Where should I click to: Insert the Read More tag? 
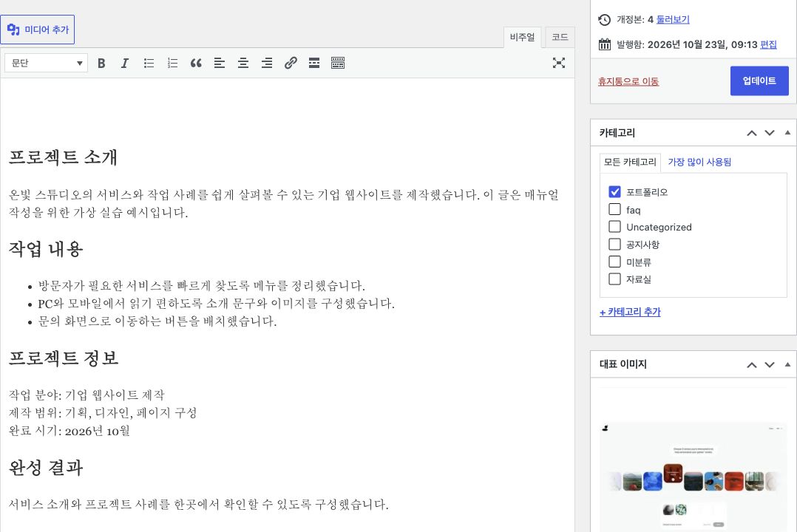[x=314, y=63]
